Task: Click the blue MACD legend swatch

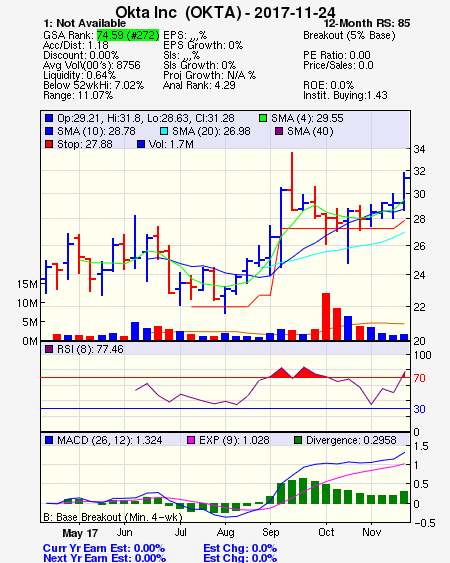Action: tap(49, 440)
